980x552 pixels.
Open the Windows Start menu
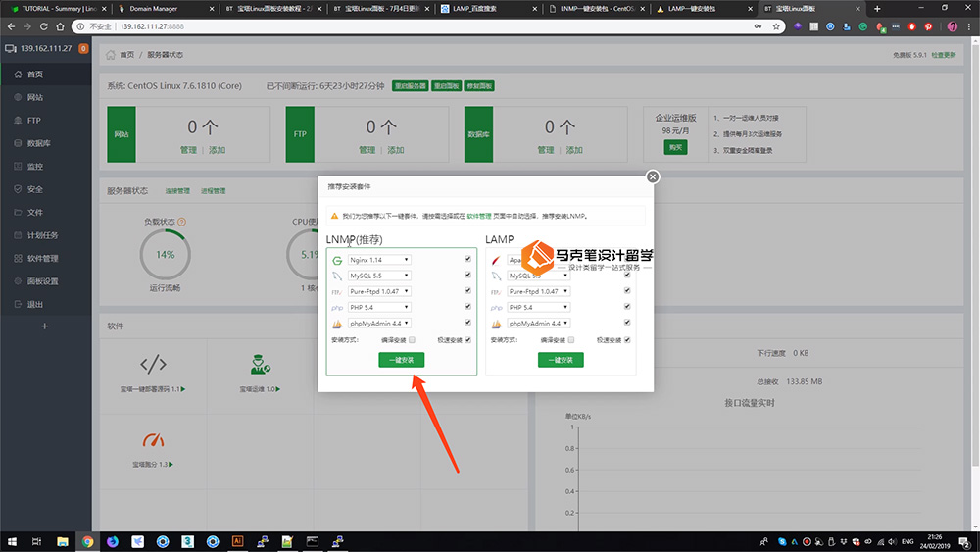point(12,542)
